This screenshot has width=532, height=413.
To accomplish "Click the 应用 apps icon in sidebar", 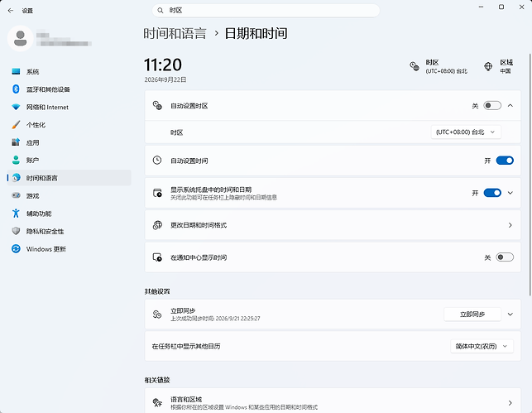I will point(16,142).
